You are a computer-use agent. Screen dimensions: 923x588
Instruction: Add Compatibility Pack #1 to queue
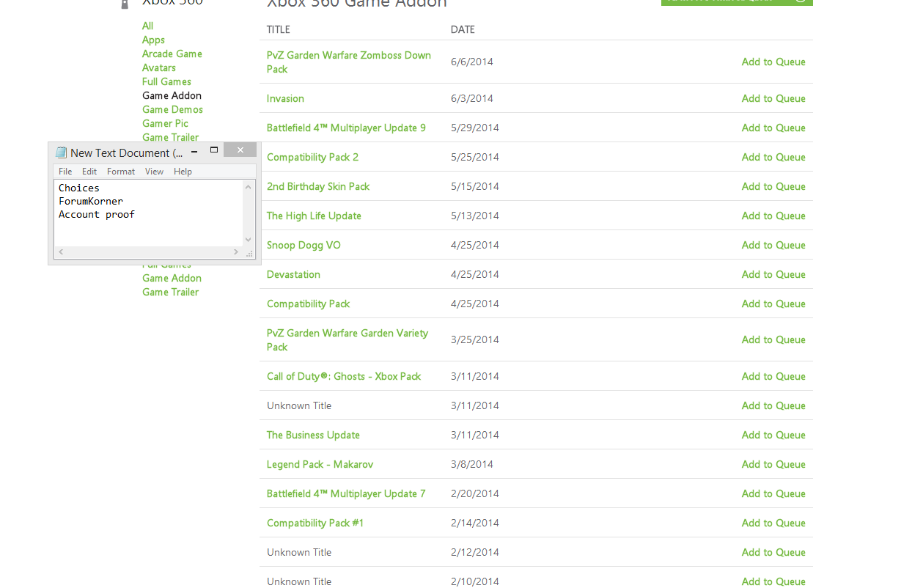point(773,523)
